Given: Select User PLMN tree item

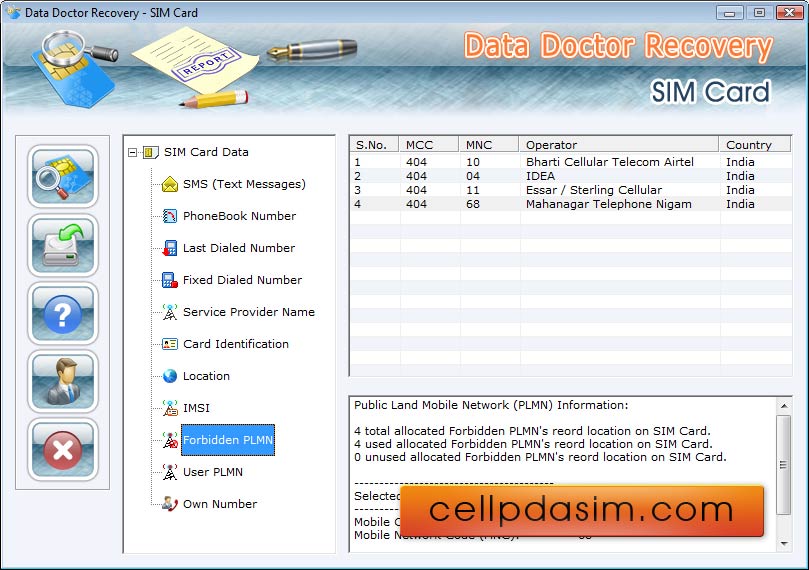Looking at the screenshot, I should tap(213, 472).
